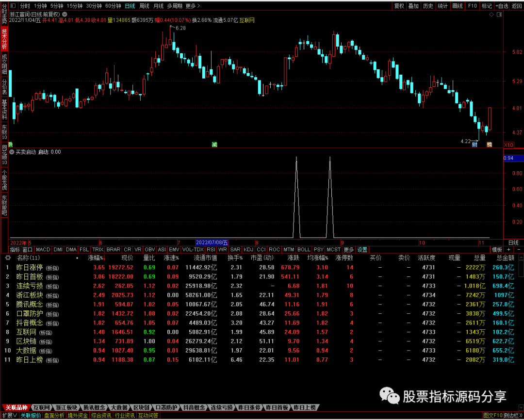
Task: Select 月线 monthly chart
Action: click(158, 6)
